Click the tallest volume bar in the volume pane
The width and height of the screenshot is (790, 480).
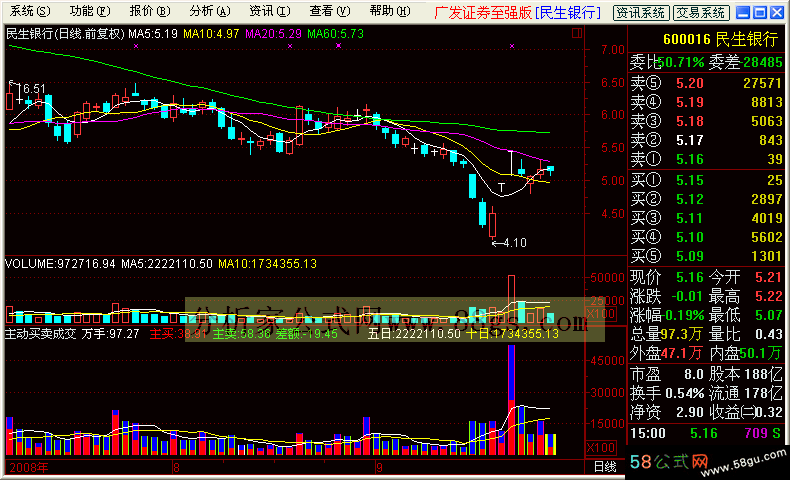pyautogui.click(x=511, y=299)
